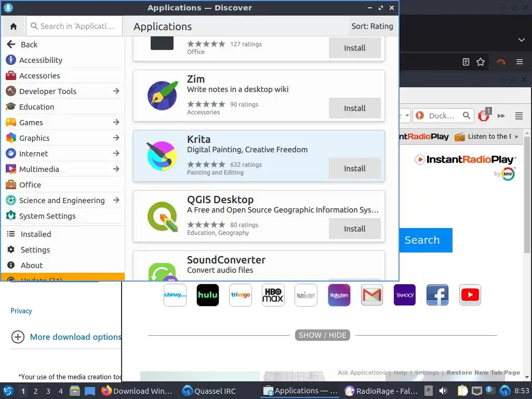This screenshot has height=399, width=532.
Task: Install the Office app with 127 ratings
Action: tap(354, 48)
